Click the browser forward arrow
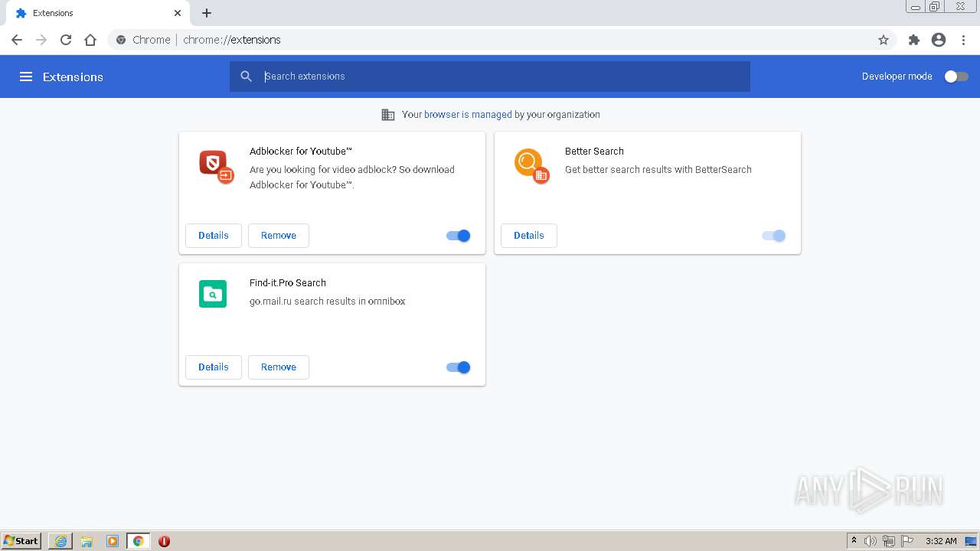This screenshot has width=980, height=551. (x=41, y=40)
